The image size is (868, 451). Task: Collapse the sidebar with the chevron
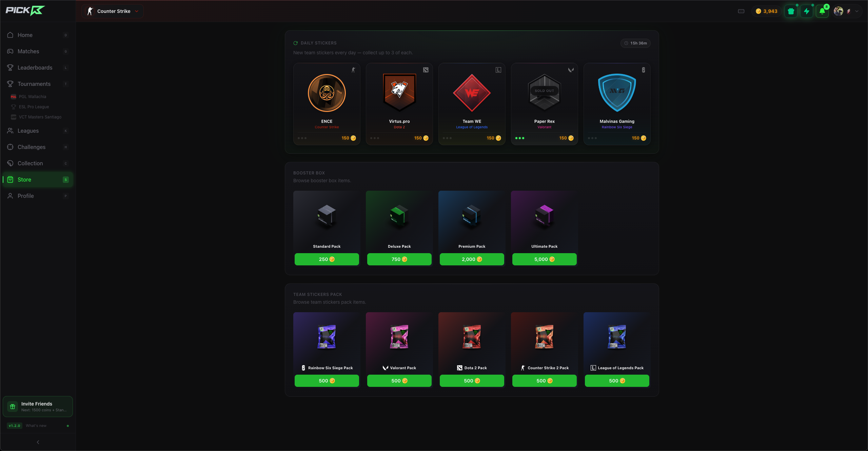click(38, 442)
